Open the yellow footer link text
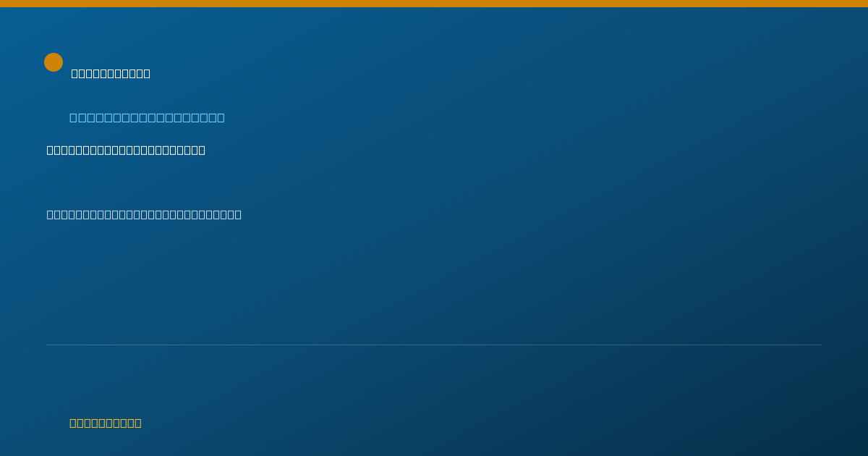The width and height of the screenshot is (868, 456). [x=106, y=423]
